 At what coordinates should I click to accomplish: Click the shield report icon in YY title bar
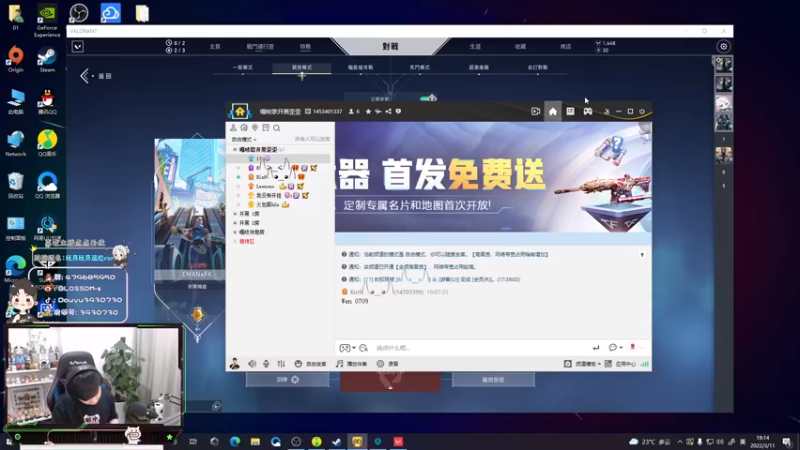(x=398, y=111)
